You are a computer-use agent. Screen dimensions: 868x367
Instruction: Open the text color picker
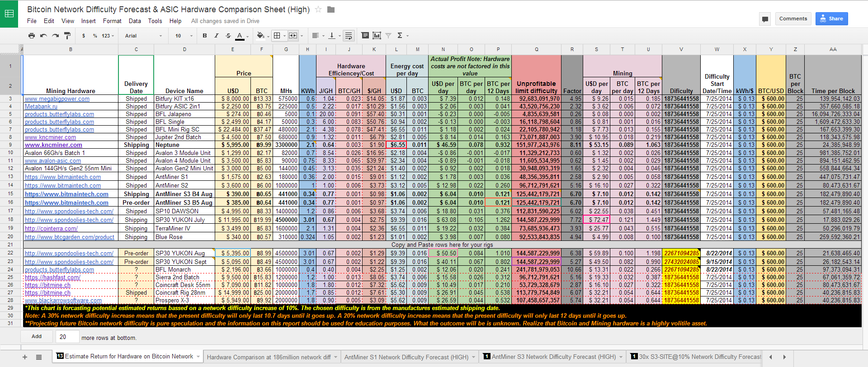click(241, 36)
